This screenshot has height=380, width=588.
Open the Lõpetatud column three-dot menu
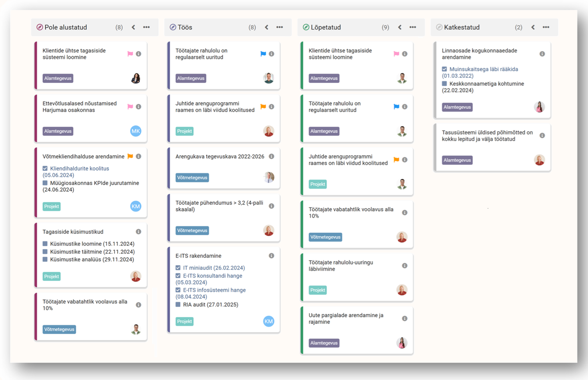413,27
